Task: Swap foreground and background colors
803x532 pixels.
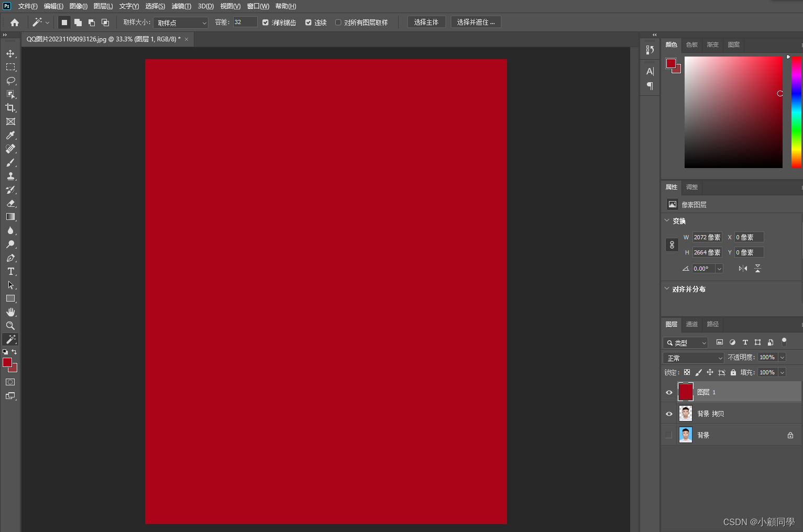Action: (14, 352)
